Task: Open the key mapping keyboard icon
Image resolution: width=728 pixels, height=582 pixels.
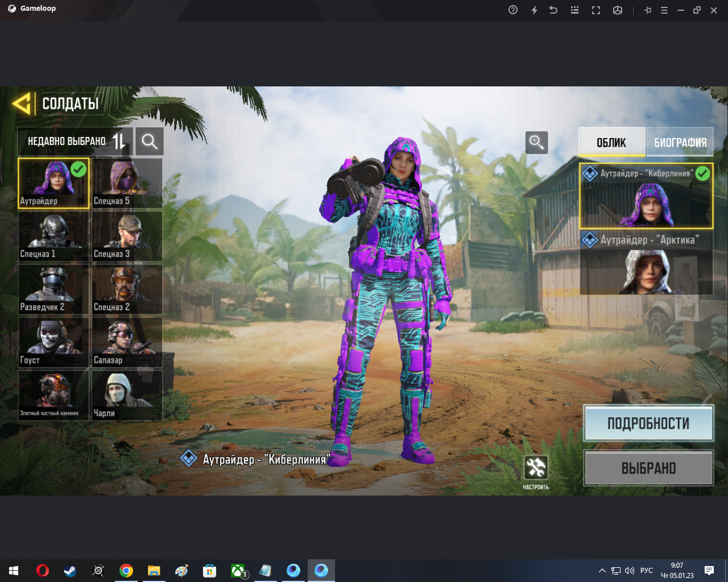Action: click(574, 10)
